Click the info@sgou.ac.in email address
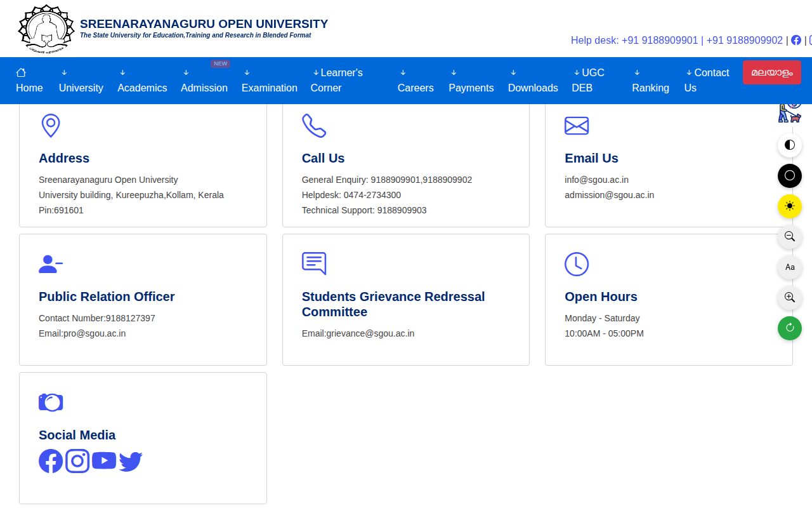This screenshot has width=812, height=508. point(596,180)
